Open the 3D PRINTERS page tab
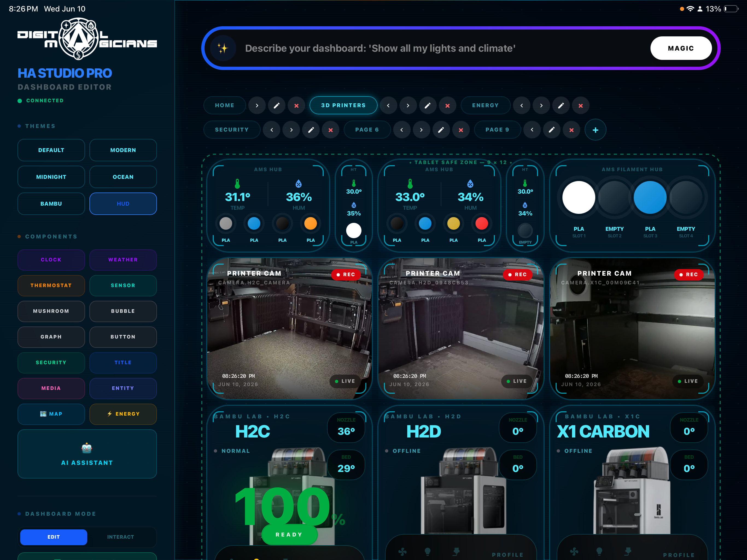 [x=343, y=106]
